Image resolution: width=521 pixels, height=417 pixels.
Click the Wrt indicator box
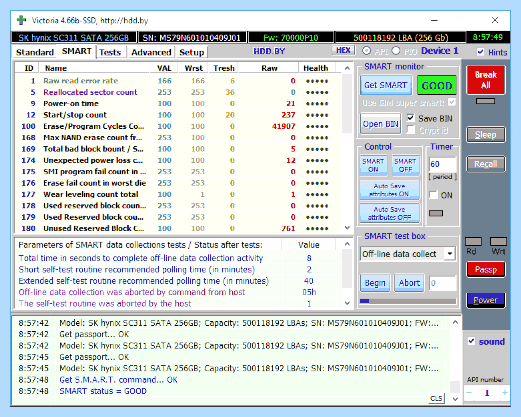[498, 241]
